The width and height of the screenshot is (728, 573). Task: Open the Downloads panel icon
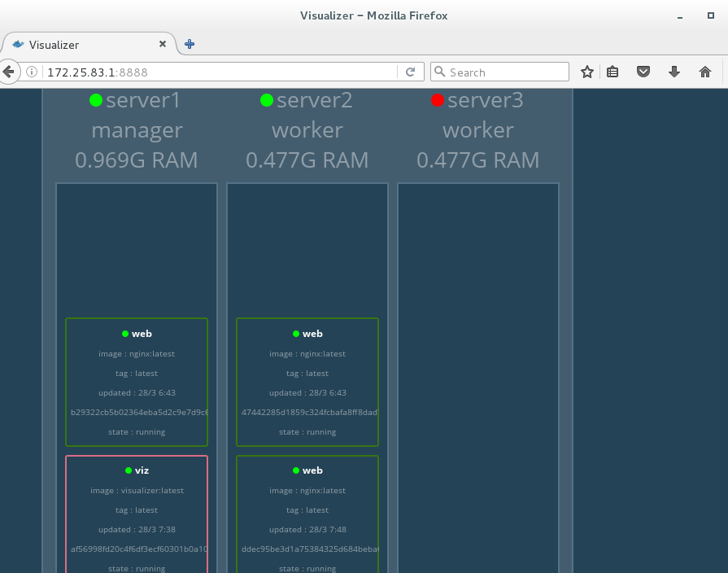click(x=674, y=72)
